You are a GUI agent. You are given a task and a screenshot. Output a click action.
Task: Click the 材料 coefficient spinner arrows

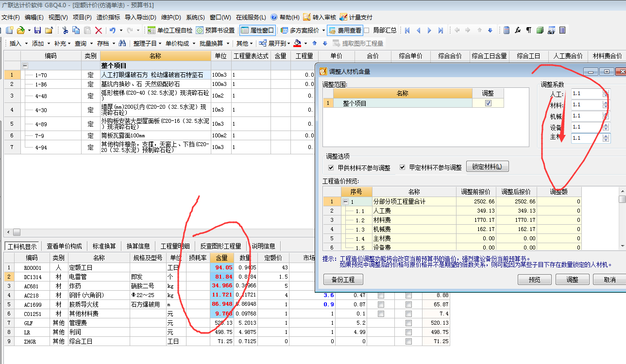(605, 104)
